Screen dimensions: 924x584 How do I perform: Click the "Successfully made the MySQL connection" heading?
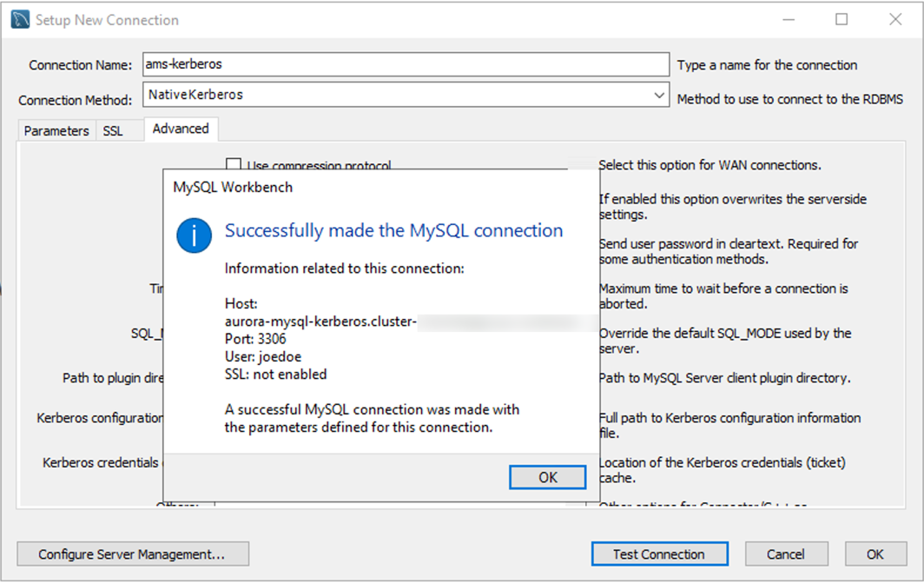pyautogui.click(x=393, y=230)
